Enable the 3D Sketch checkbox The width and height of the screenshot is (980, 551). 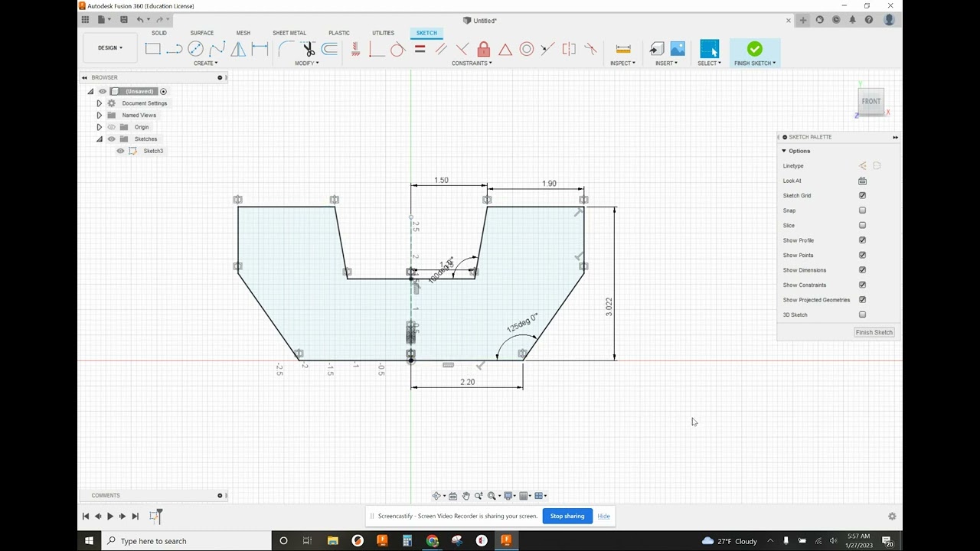coord(862,315)
